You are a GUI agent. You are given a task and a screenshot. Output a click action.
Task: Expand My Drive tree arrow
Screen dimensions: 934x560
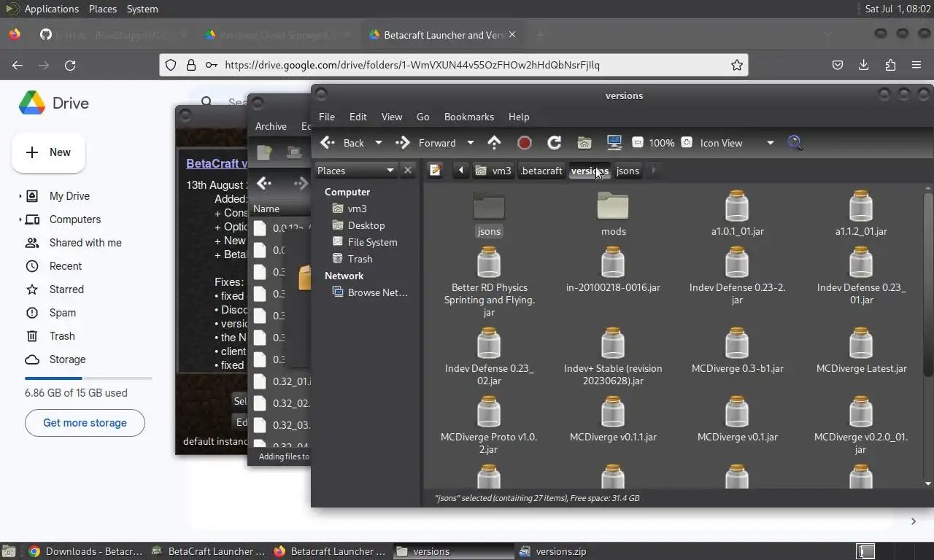point(20,196)
